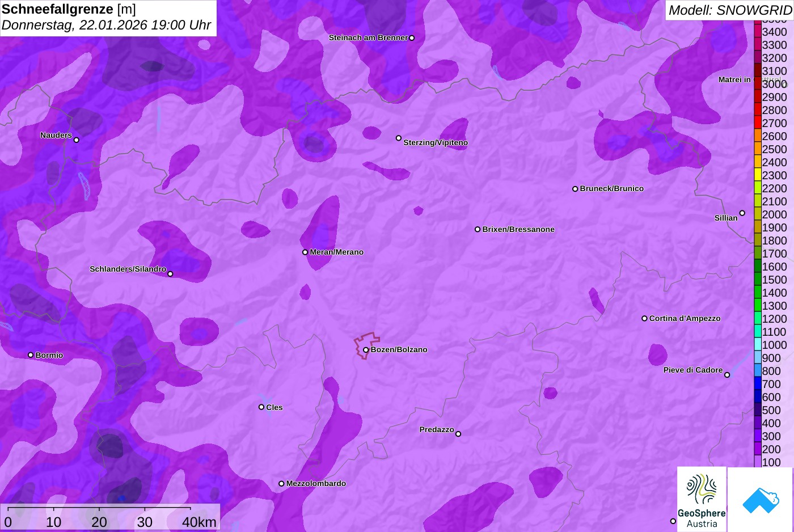This screenshot has height=532, width=794.
Task: Click the Bozen/Bolzano marker dot
Action: click(366, 350)
